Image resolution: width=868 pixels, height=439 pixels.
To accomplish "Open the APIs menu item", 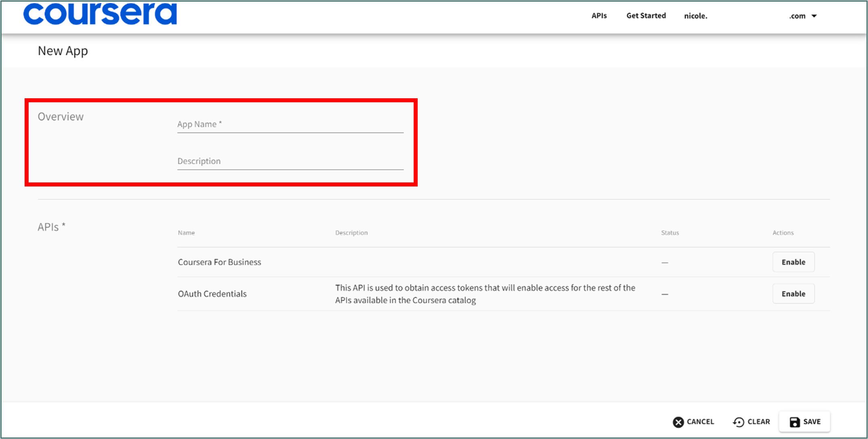I will (599, 16).
